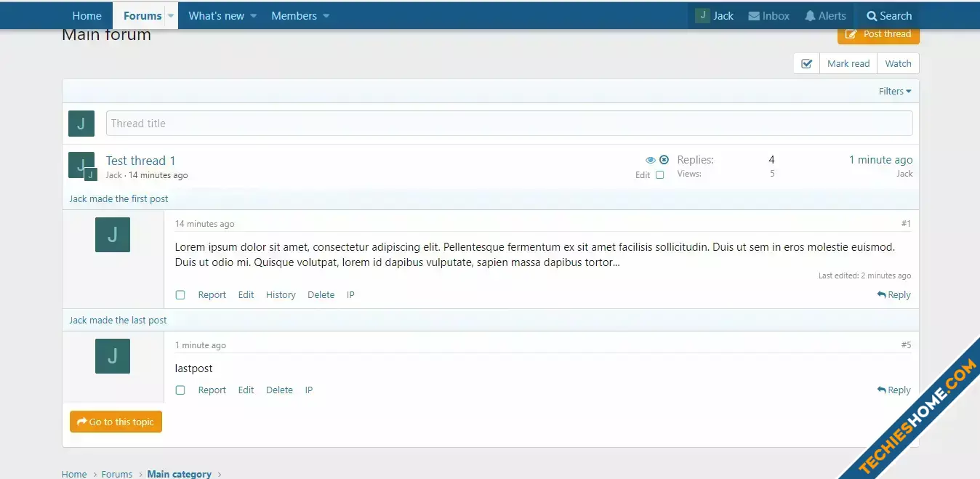Tick the selection checkbox on post #5
The image size is (980, 479).
(x=180, y=390)
